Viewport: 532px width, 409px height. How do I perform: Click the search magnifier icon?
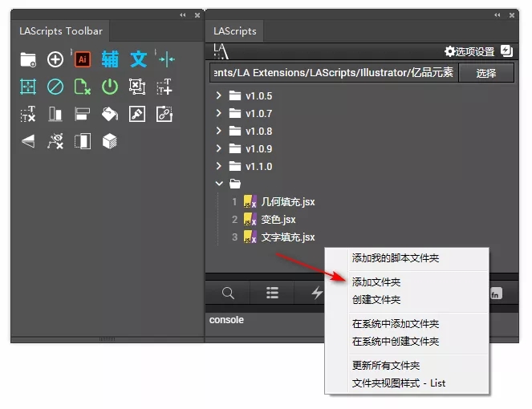coord(228,294)
